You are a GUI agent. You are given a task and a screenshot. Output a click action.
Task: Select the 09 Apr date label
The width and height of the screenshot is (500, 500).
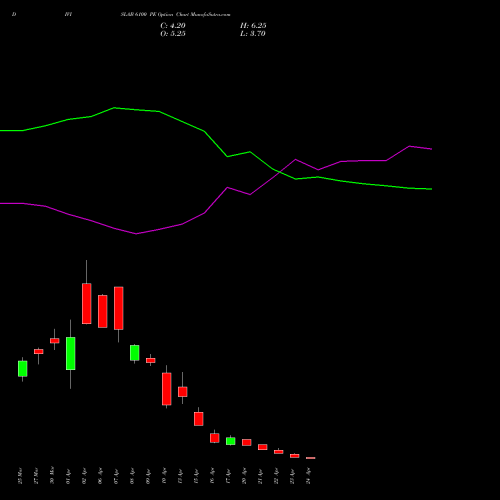(148, 476)
